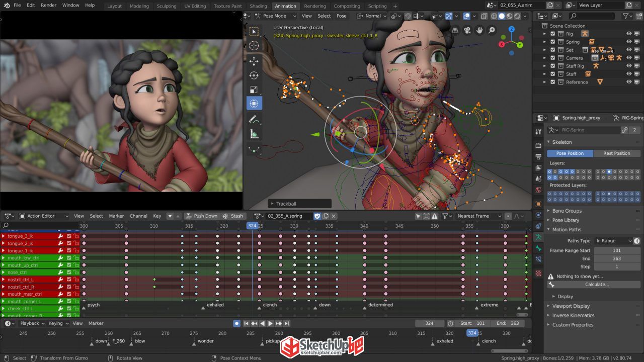Select the Breakdowner pose tool
Viewport: 644px width, 362px height.
254,149
